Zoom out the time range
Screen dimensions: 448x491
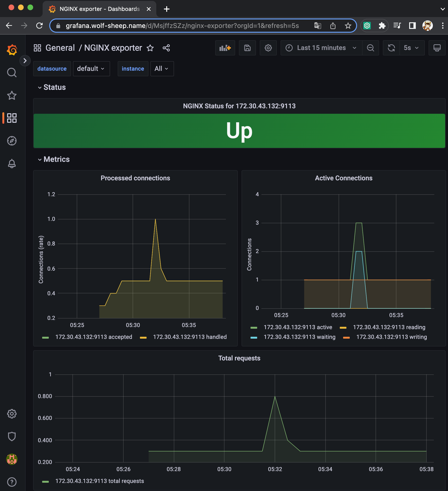tap(370, 48)
